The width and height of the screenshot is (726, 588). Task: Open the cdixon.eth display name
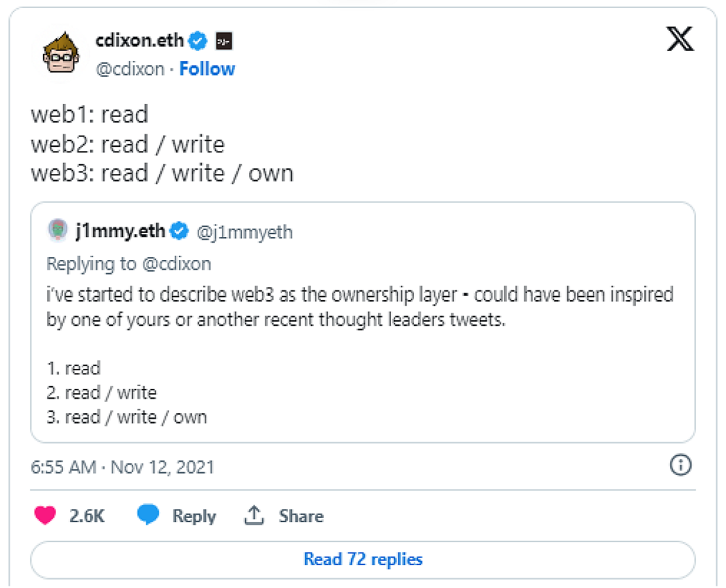140,41
